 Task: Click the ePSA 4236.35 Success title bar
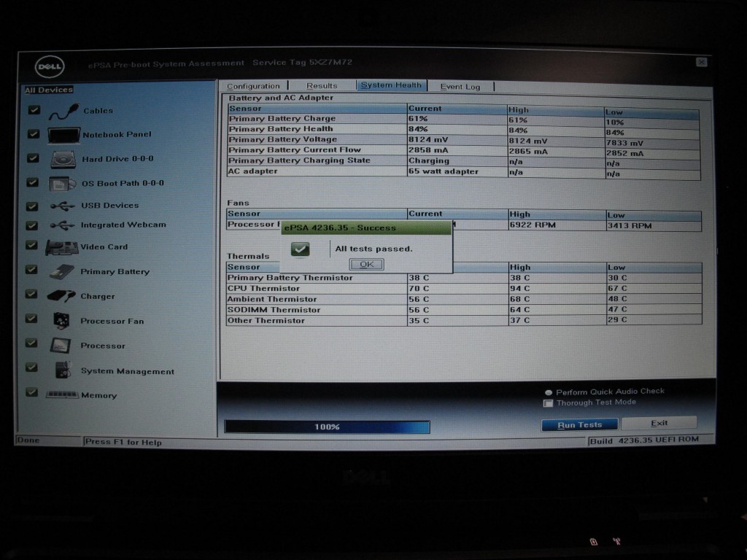(x=366, y=227)
